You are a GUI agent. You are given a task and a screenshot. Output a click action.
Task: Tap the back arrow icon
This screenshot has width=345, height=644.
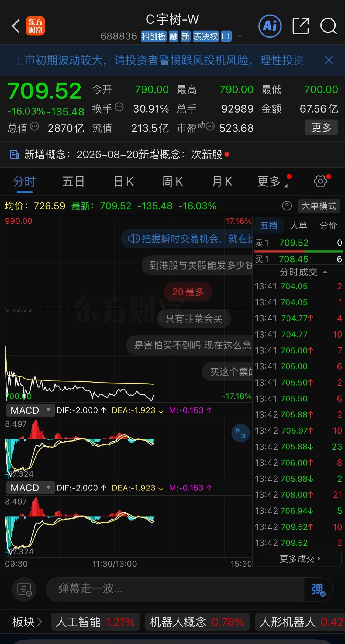point(16,26)
